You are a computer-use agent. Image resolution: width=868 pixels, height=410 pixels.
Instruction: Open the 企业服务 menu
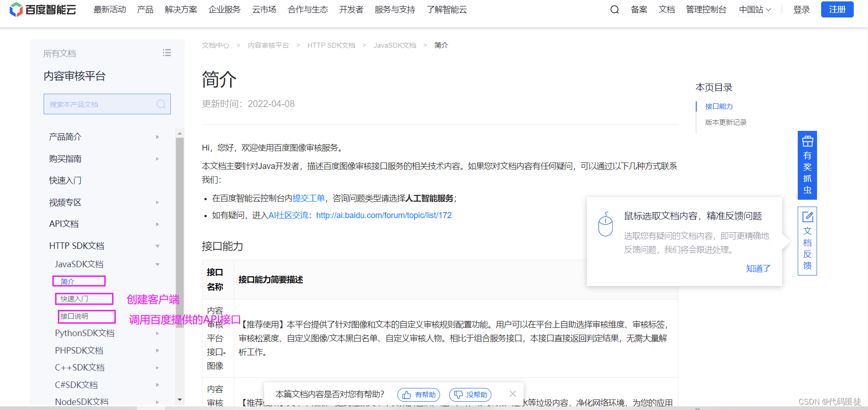point(225,10)
